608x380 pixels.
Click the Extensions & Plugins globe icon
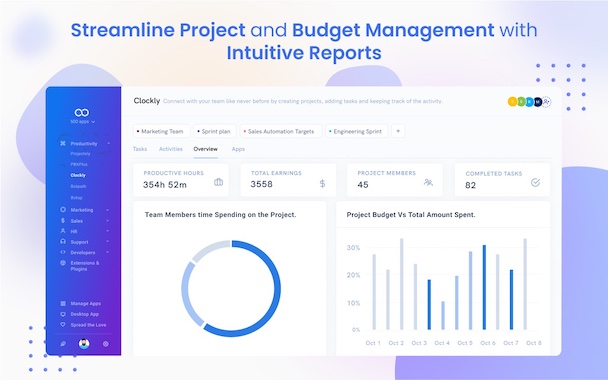63,263
